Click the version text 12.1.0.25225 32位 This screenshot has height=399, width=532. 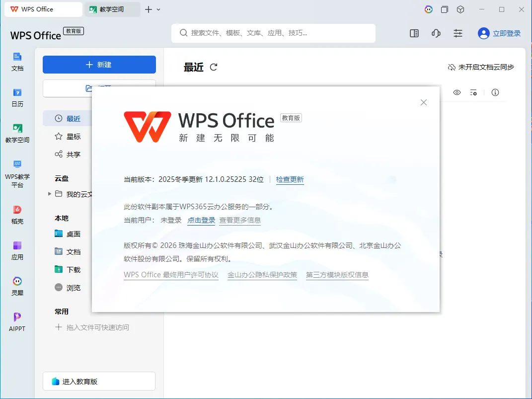tap(234, 179)
